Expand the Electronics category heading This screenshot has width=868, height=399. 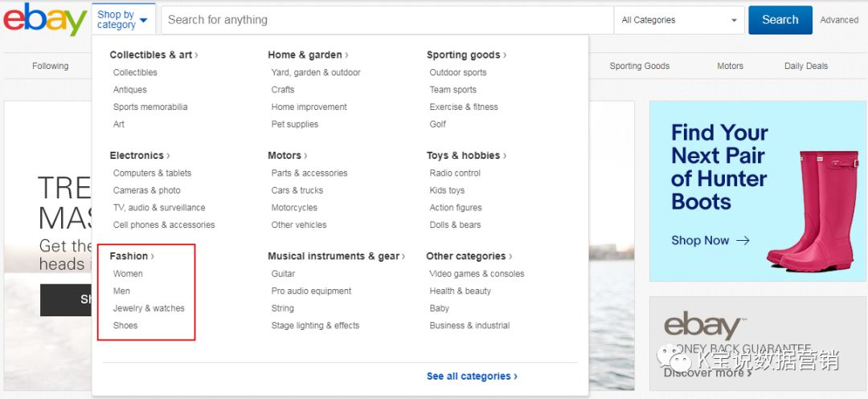coord(139,156)
